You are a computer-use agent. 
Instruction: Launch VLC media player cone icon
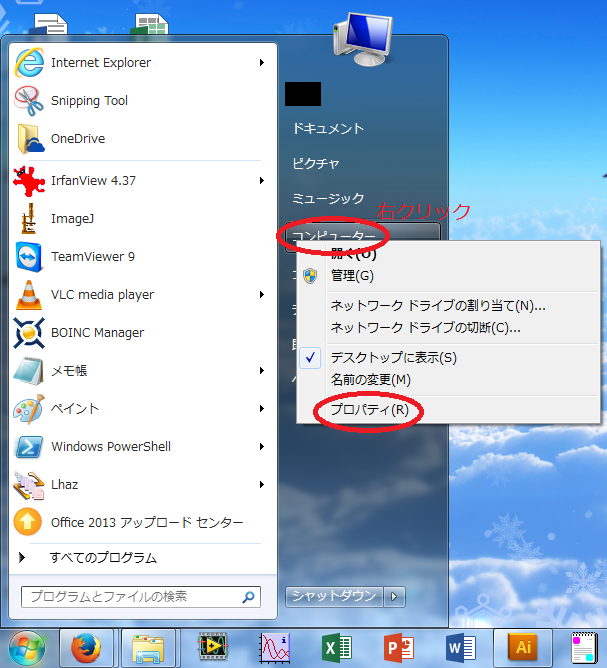pyautogui.click(x=29, y=295)
